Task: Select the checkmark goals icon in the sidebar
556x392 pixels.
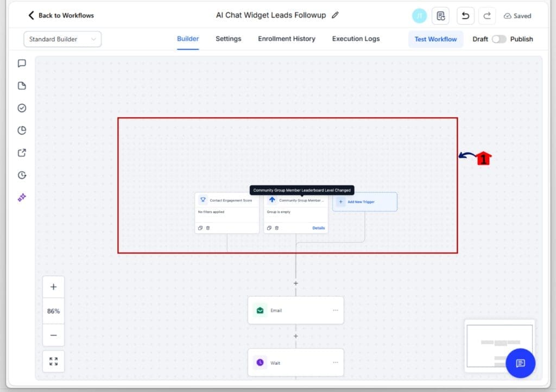Action: click(x=22, y=108)
